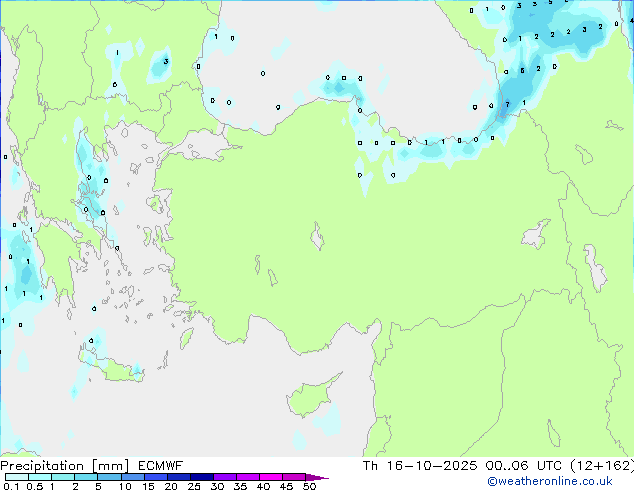Screen dimensions: 634x490
Task: Click the 25–30 mm dark navy legend box
Action: pos(202,477)
